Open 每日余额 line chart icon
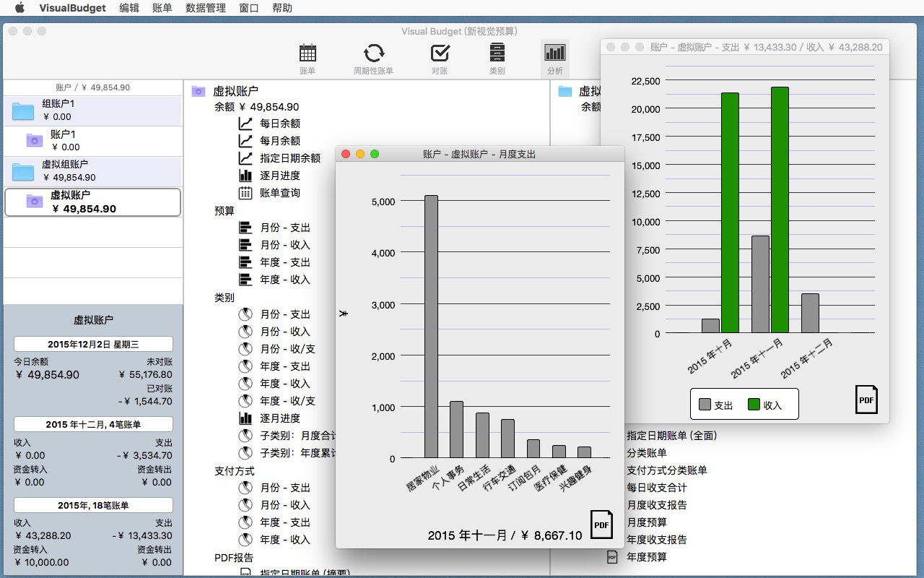The width and height of the screenshot is (924, 578). pos(245,124)
